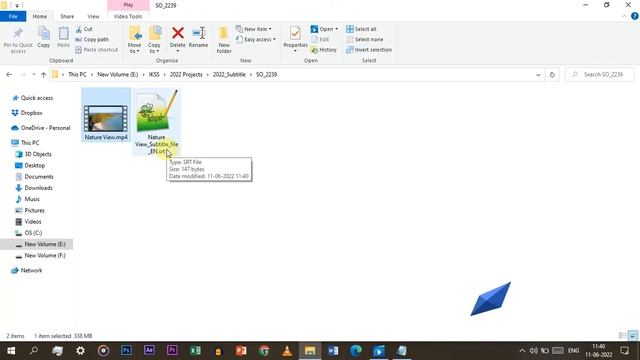Open VLC media player from taskbar
The image size is (640, 360).
[287, 351]
